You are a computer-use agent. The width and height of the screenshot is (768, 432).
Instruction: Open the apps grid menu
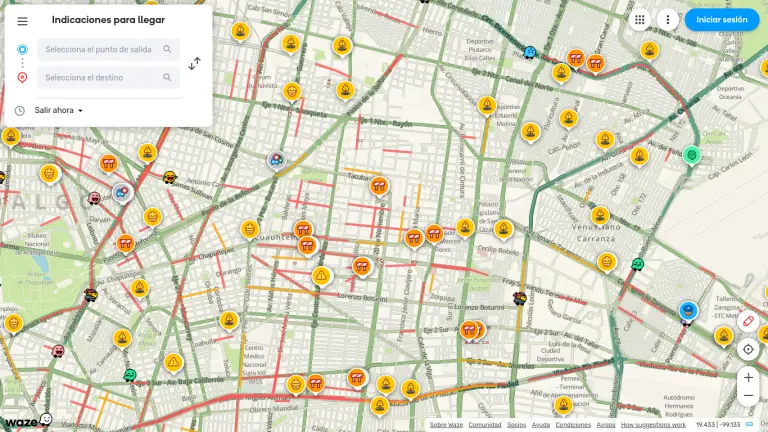(x=640, y=19)
